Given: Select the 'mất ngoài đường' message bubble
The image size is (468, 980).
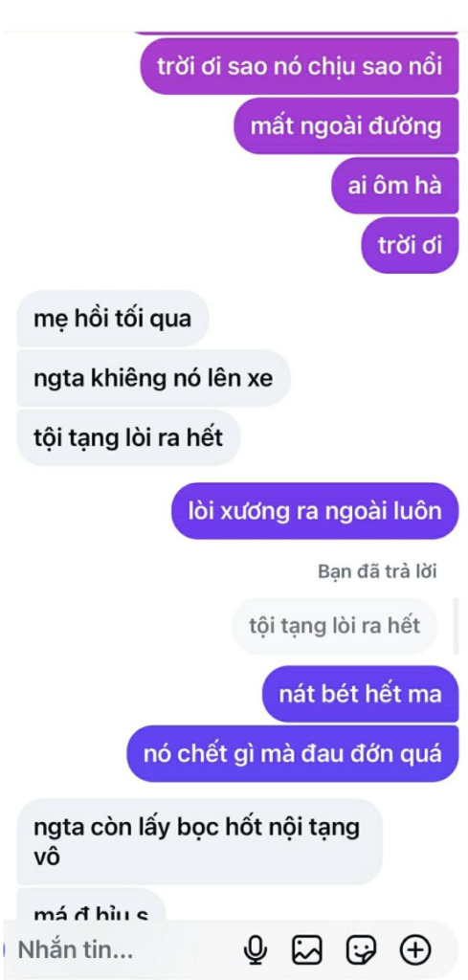Looking at the screenshot, I should [346, 125].
